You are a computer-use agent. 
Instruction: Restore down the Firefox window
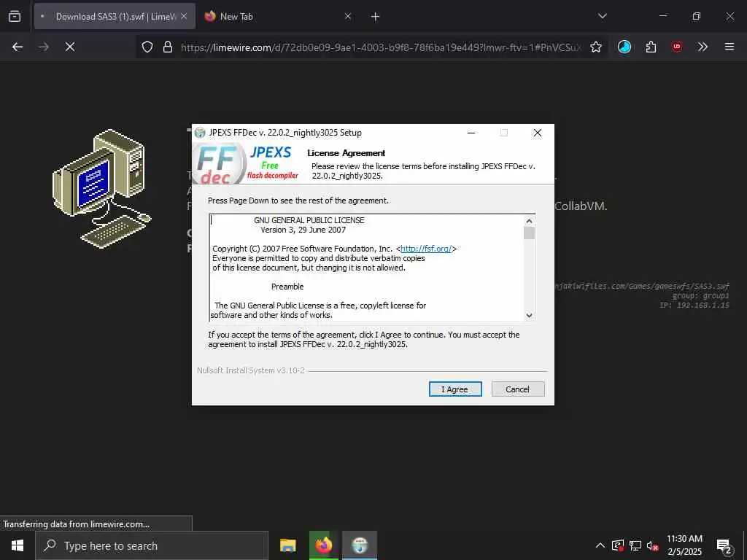click(697, 16)
